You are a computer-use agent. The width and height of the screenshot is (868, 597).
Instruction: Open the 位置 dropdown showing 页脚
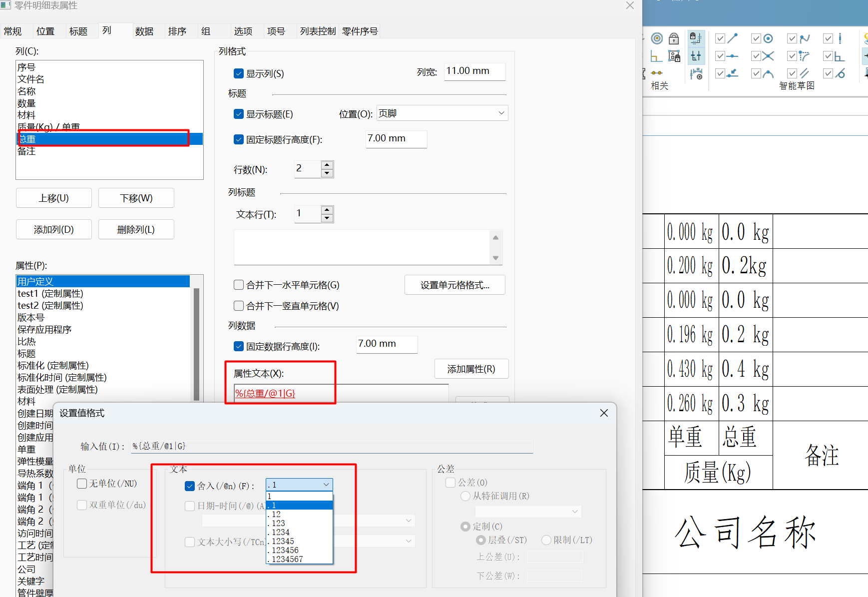[x=442, y=113]
